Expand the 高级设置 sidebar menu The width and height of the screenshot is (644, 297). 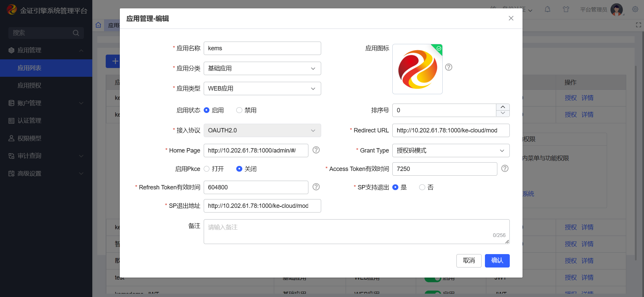tap(81, 173)
